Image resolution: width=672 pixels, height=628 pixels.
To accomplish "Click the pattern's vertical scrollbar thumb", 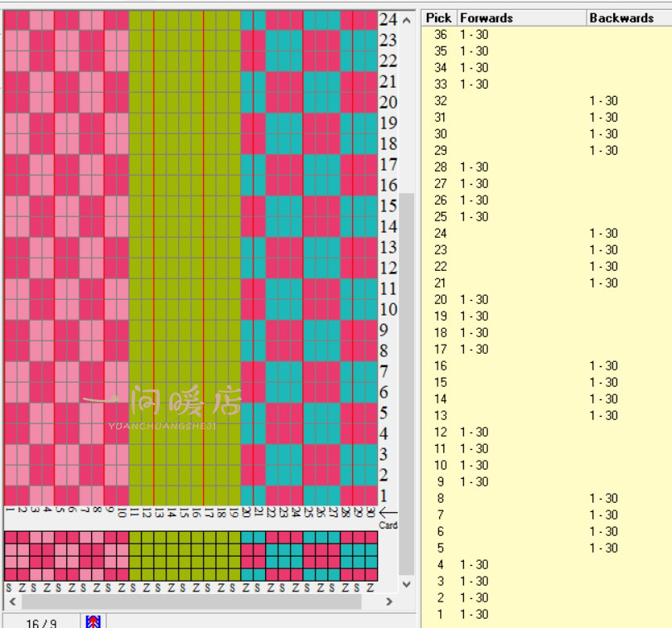I will coord(407,384).
